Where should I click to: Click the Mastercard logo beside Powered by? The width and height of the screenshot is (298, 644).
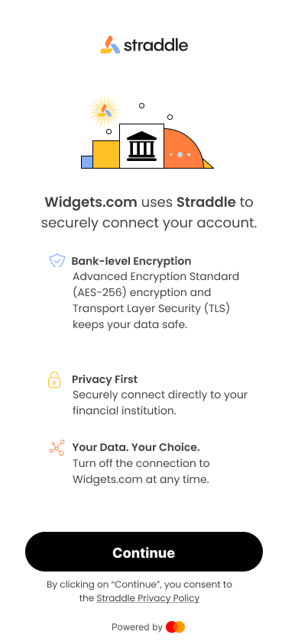[x=176, y=627]
